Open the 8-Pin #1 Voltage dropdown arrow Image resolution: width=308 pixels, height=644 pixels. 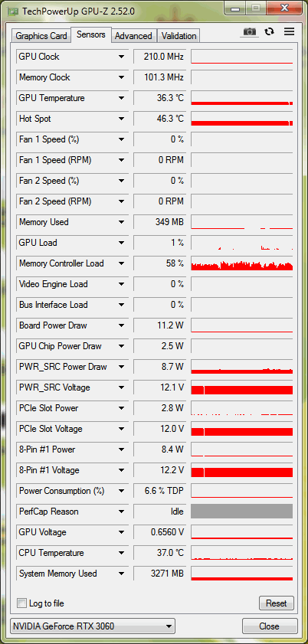tap(121, 470)
